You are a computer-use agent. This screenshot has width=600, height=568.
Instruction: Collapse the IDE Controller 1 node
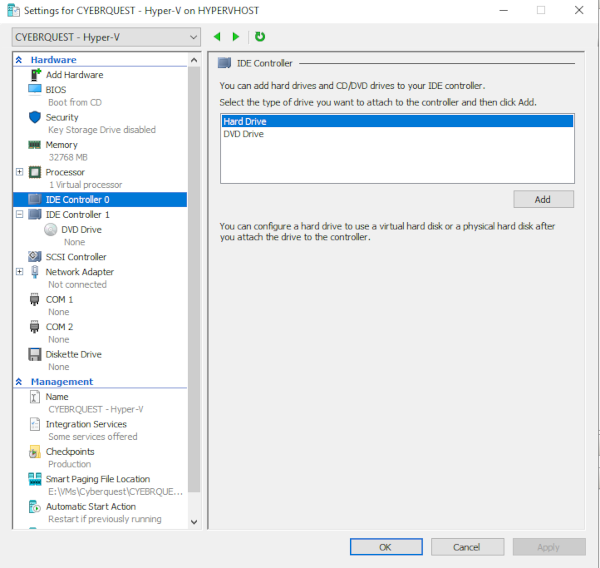(20, 214)
